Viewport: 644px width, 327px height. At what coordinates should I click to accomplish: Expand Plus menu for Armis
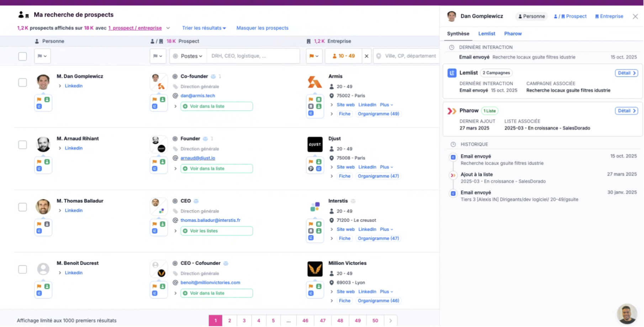pyautogui.click(x=386, y=105)
